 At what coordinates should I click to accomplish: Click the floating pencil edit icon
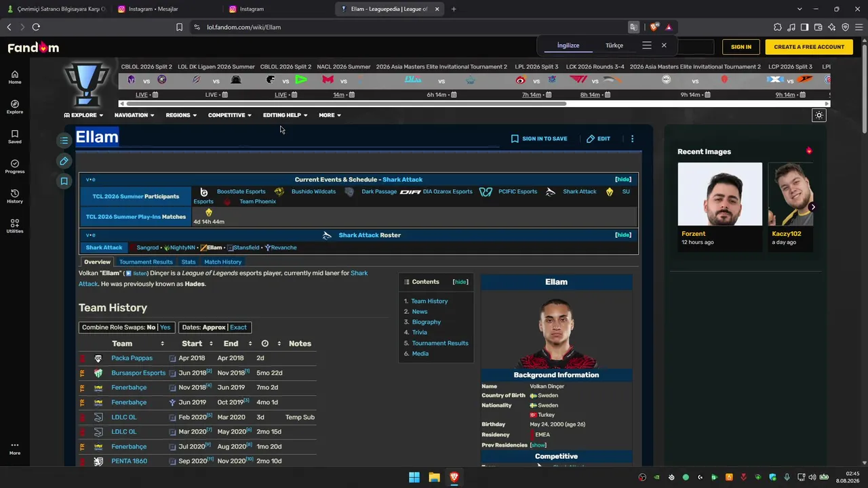point(64,161)
